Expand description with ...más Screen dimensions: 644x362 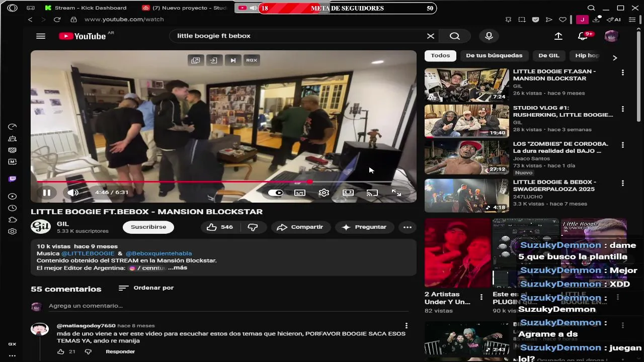[178, 268]
